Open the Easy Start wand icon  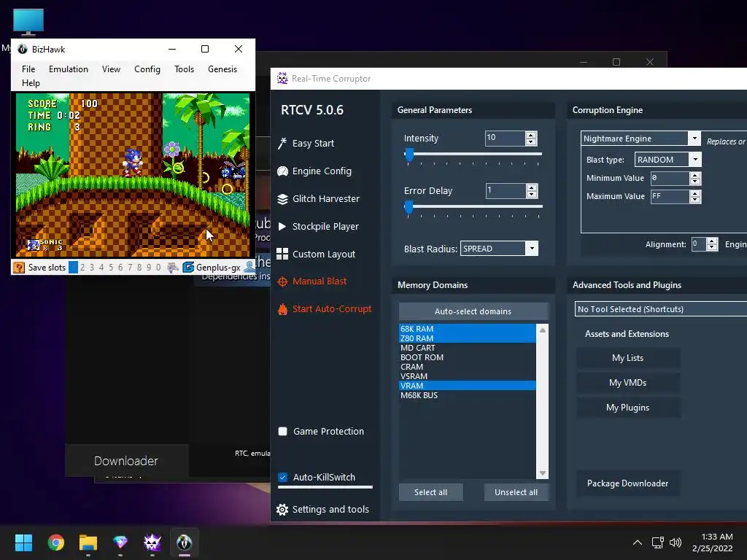tap(282, 144)
